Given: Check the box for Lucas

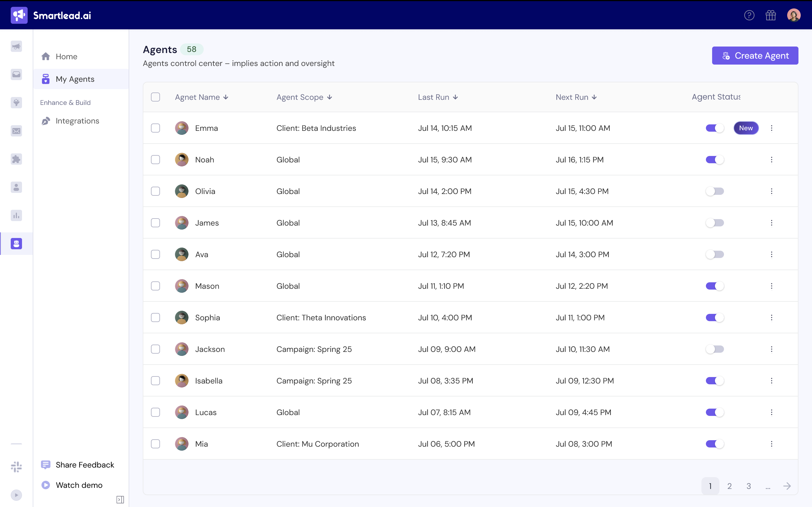Looking at the screenshot, I should [x=155, y=413].
